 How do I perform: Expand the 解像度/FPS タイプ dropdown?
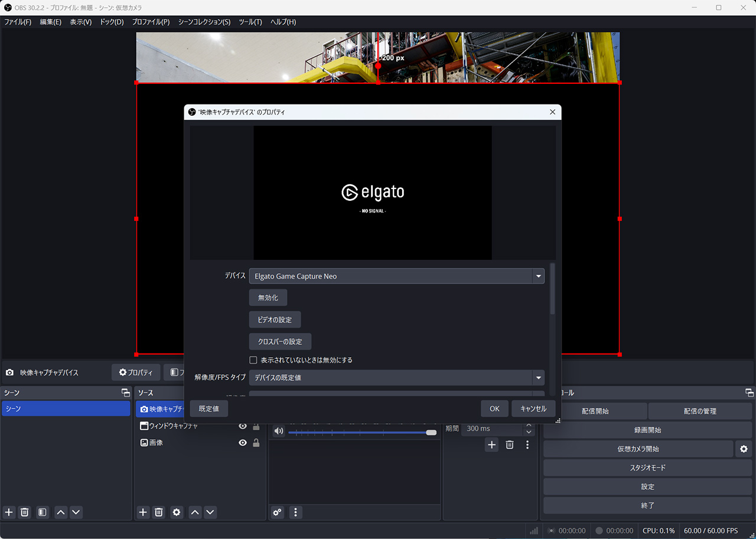click(x=396, y=378)
